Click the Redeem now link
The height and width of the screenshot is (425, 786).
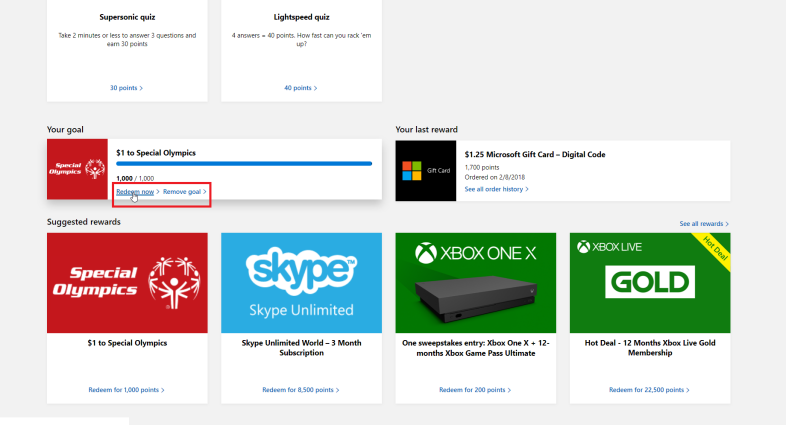point(137,191)
